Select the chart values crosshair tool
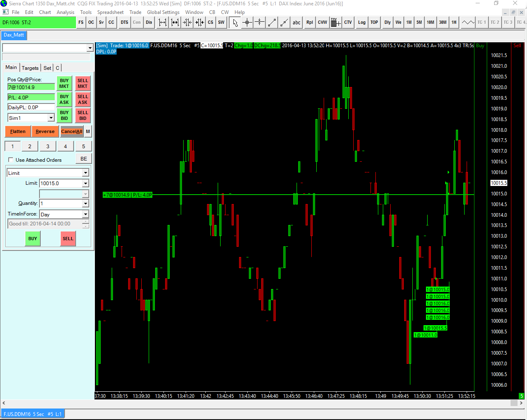Image resolution: width=527 pixels, height=420 pixels. click(247, 23)
